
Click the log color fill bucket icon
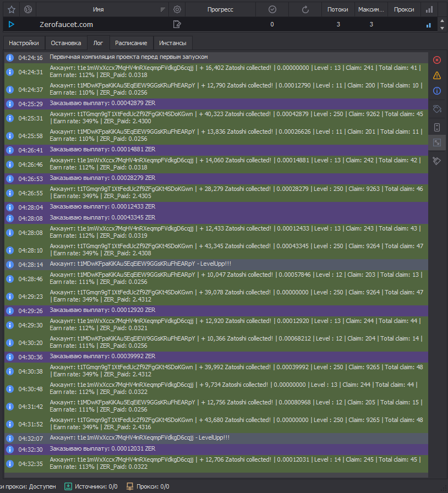point(437,108)
